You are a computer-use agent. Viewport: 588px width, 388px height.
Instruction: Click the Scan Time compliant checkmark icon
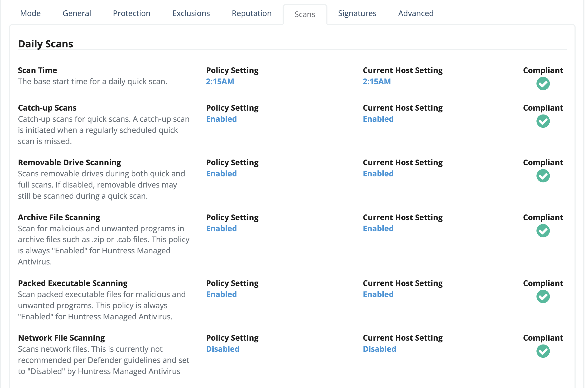point(543,84)
